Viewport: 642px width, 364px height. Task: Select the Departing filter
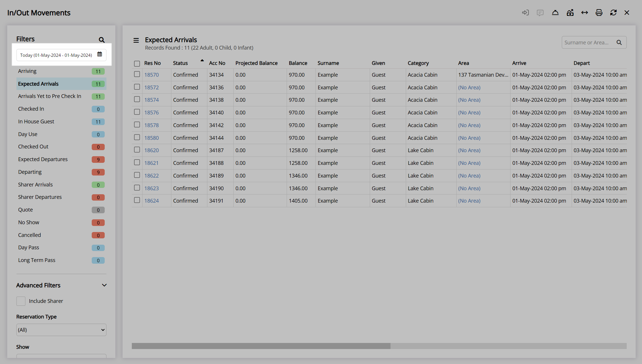[61, 172]
